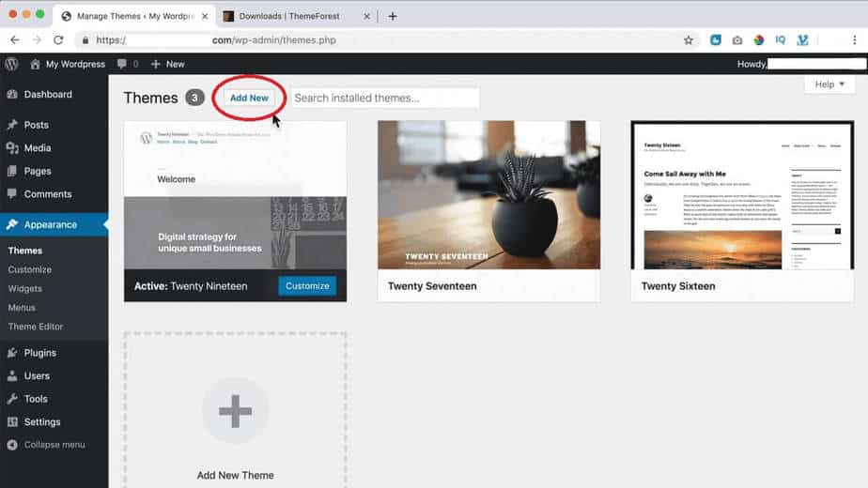Expand the Help dropdown panel
The image size is (868, 488).
829,84
